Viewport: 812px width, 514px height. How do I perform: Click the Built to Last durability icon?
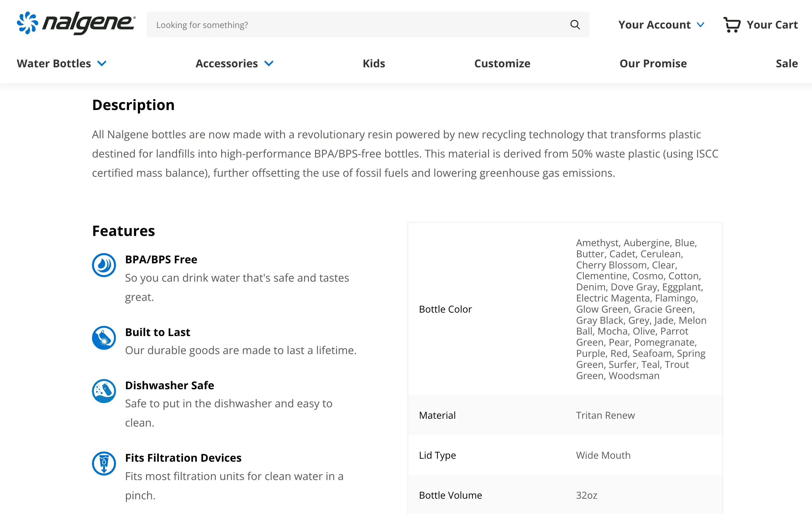(104, 336)
